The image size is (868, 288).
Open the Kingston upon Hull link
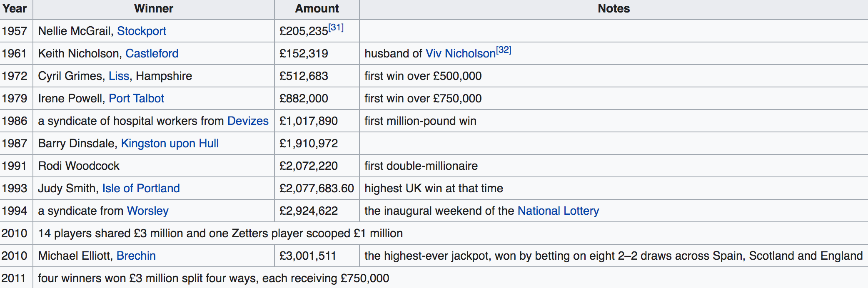170,144
